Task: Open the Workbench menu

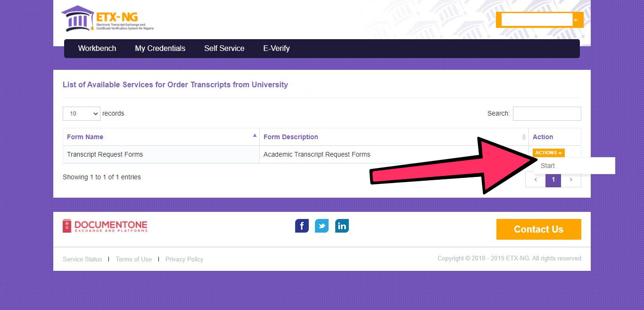Action: (97, 48)
